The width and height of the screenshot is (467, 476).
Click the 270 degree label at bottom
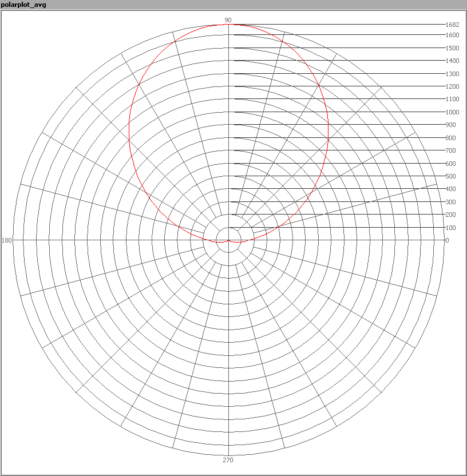228,460
